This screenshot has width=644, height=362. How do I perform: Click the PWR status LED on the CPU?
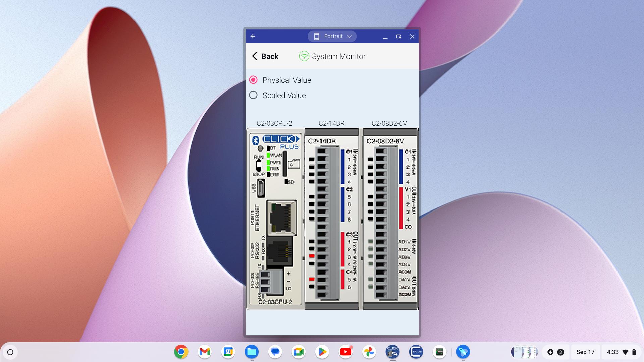pyautogui.click(x=268, y=162)
